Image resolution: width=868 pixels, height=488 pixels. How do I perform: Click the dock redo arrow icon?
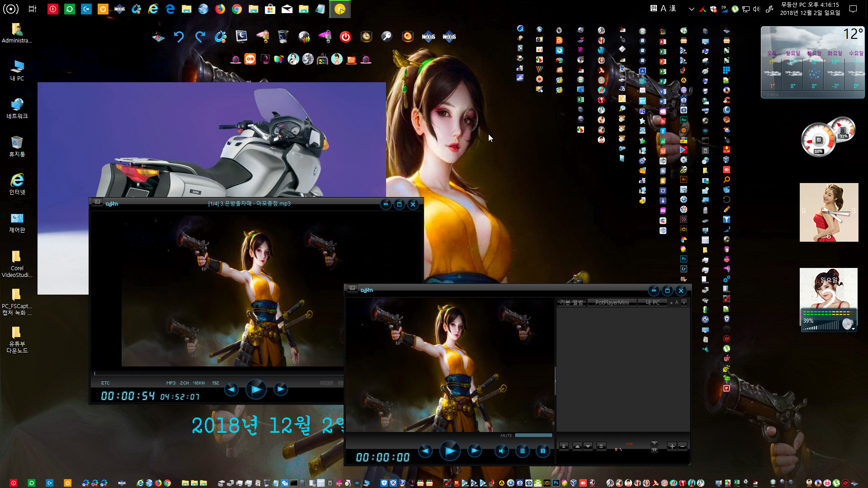click(200, 37)
